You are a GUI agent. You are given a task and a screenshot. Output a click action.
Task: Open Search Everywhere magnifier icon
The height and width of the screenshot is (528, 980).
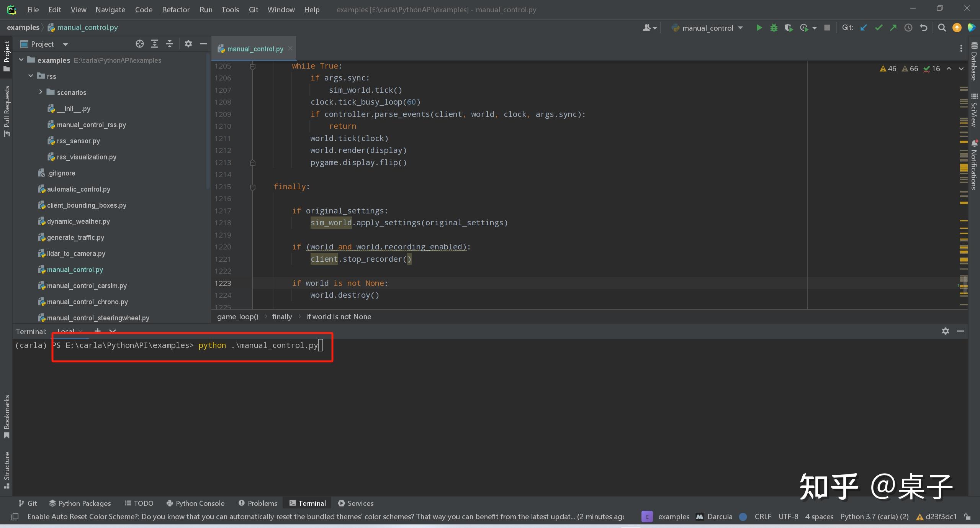coord(942,28)
